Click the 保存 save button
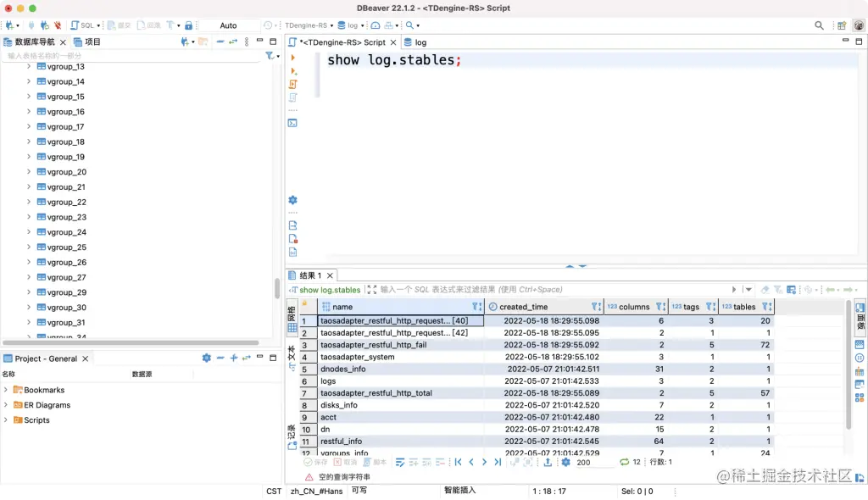The height and width of the screenshot is (500, 868). coord(315,462)
